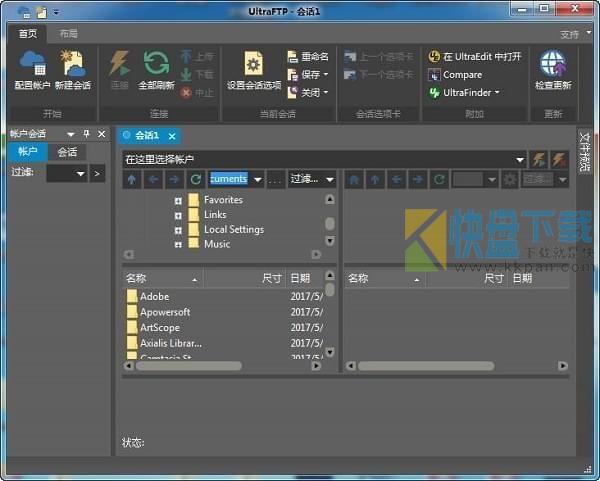Click the local path input field
This screenshot has height=481, width=600.
(230, 179)
